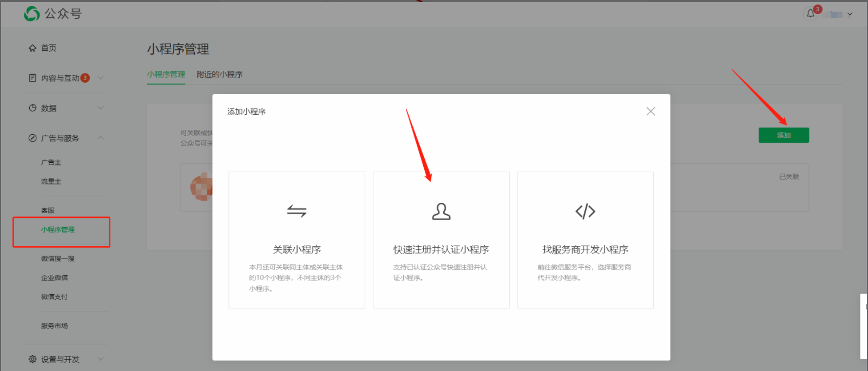
Task: Select the 小程序管理 tab
Action: [x=166, y=75]
